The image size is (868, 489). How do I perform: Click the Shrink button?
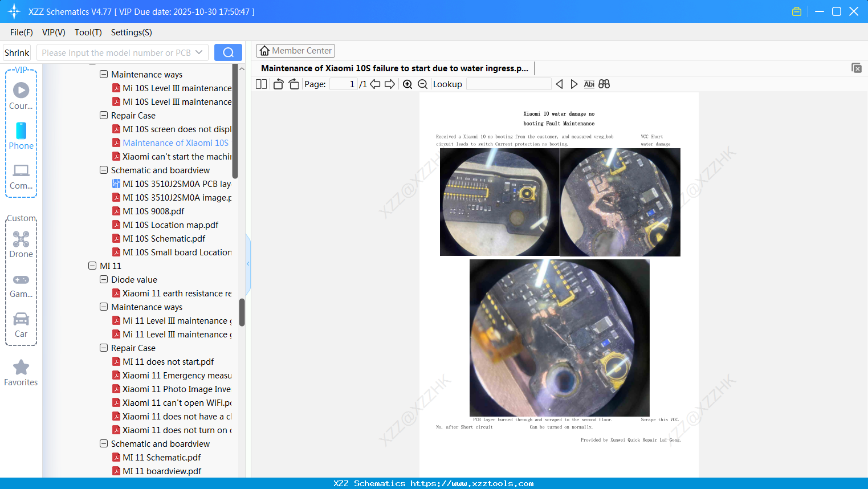17,52
